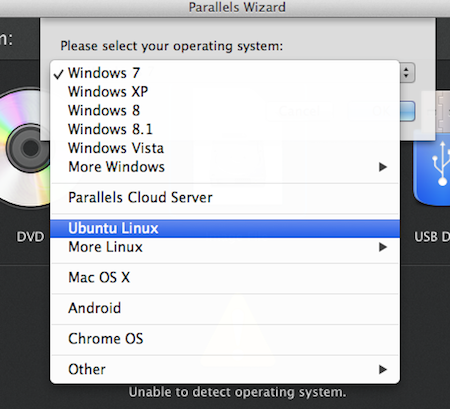Click the OK button behind the menu
The image size is (450, 409).
[x=381, y=111]
